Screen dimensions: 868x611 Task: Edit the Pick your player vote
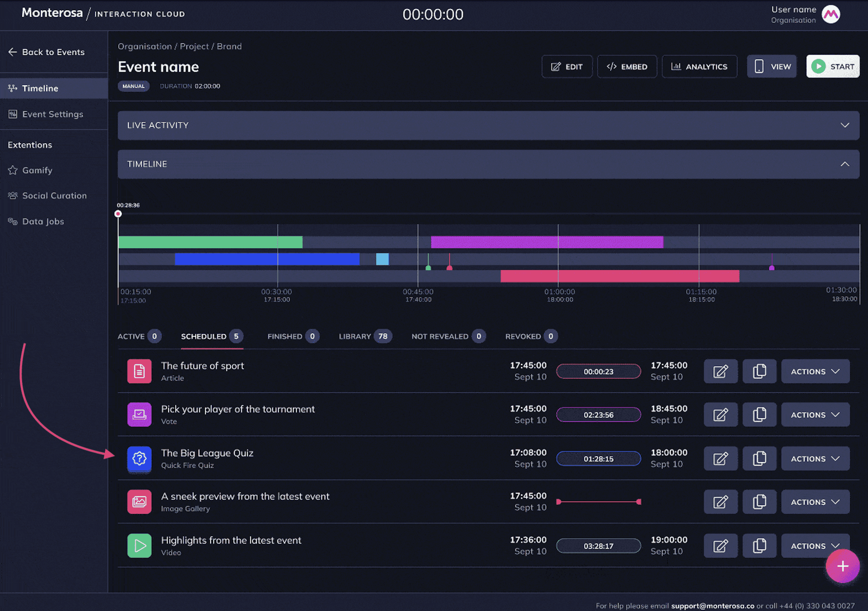click(720, 415)
